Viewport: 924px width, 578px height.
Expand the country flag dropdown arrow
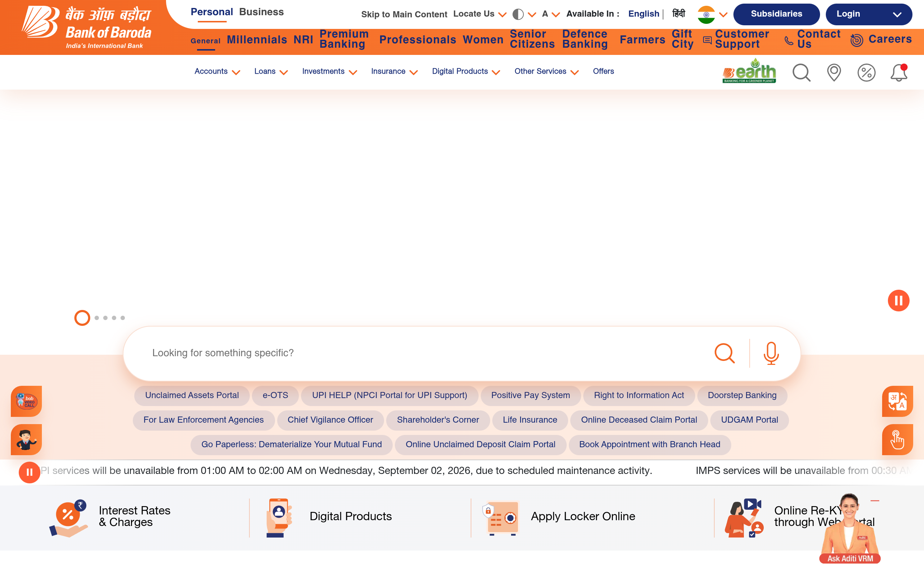click(x=723, y=14)
